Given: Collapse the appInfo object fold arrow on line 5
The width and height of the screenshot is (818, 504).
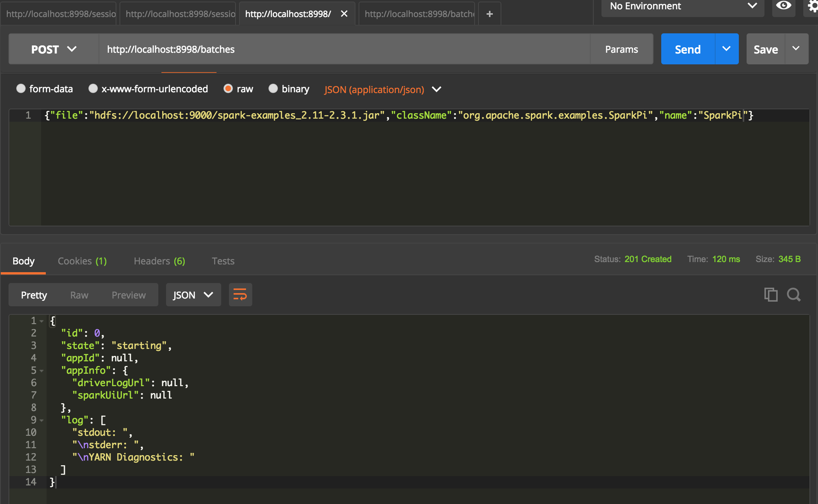Looking at the screenshot, I should 42,371.
